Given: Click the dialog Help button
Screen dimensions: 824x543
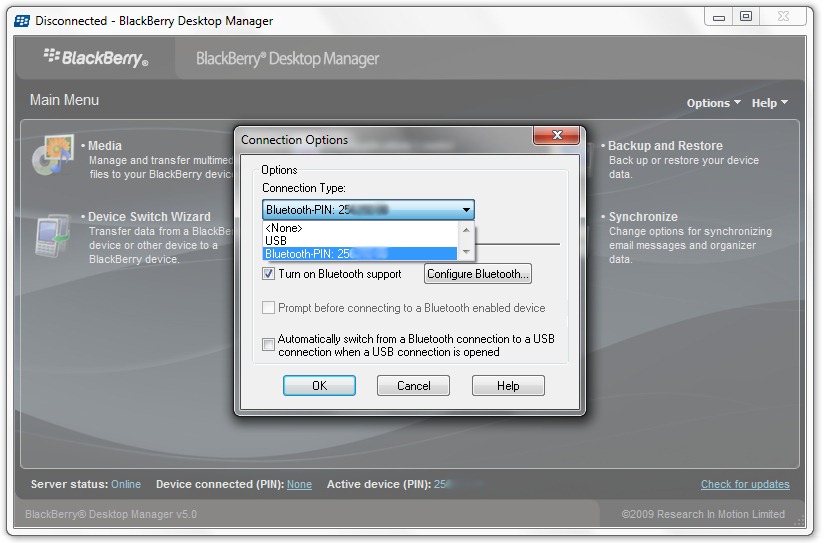Looking at the screenshot, I should pos(508,386).
